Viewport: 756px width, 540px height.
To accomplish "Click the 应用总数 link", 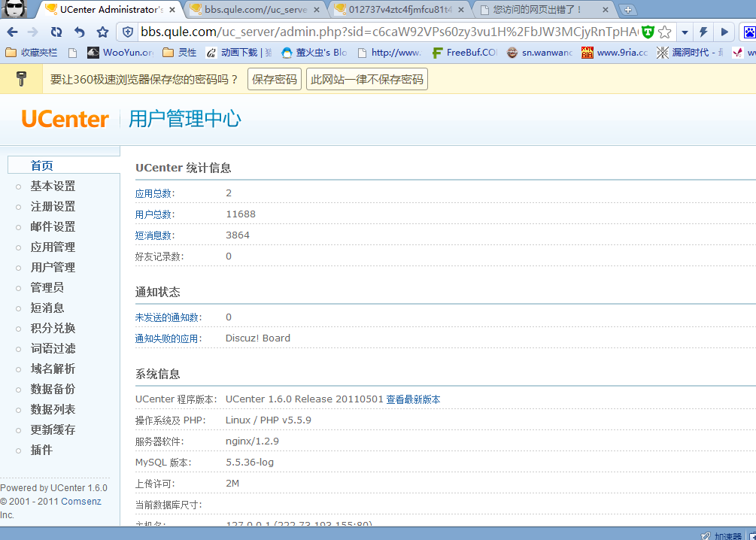I will pos(153,194).
